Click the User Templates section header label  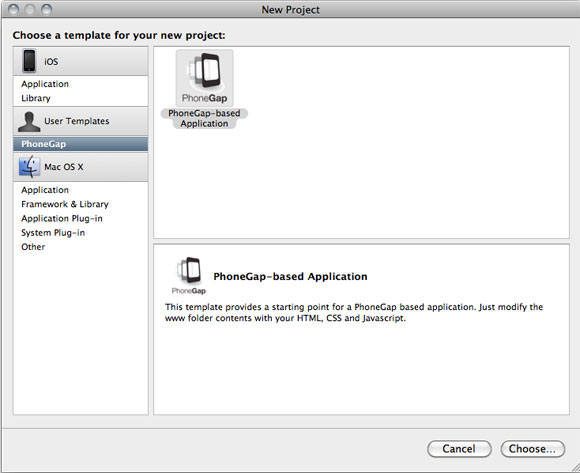[x=77, y=121]
